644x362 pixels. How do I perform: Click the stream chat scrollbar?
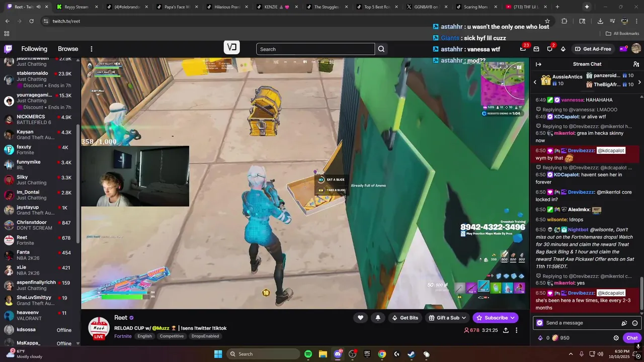pos(641,294)
